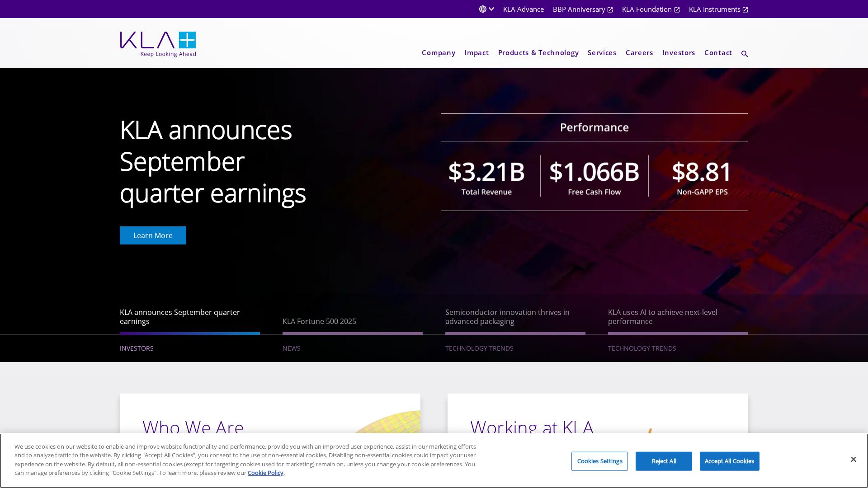The width and height of the screenshot is (868, 488).
Task: Click the Performance heading
Action: [594, 127]
